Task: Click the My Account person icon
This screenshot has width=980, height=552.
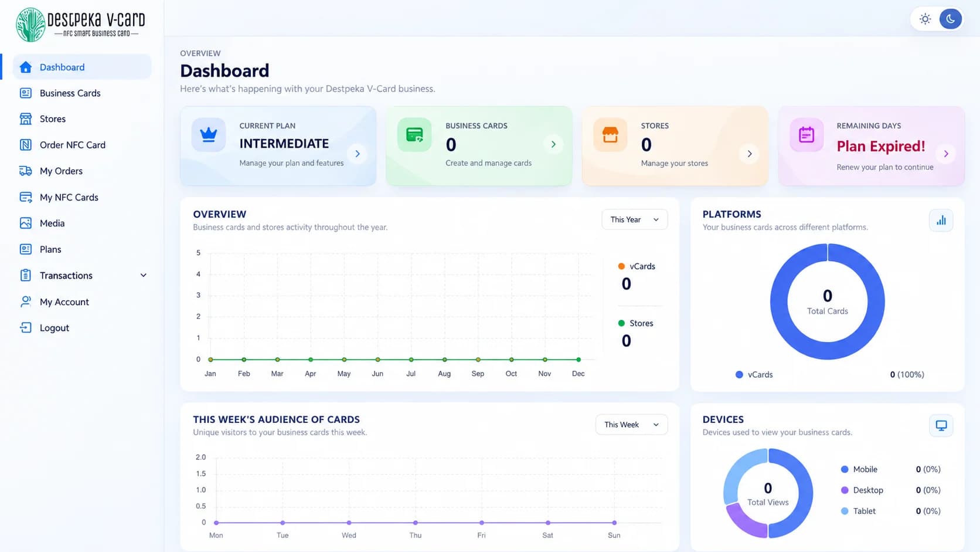Action: tap(25, 302)
